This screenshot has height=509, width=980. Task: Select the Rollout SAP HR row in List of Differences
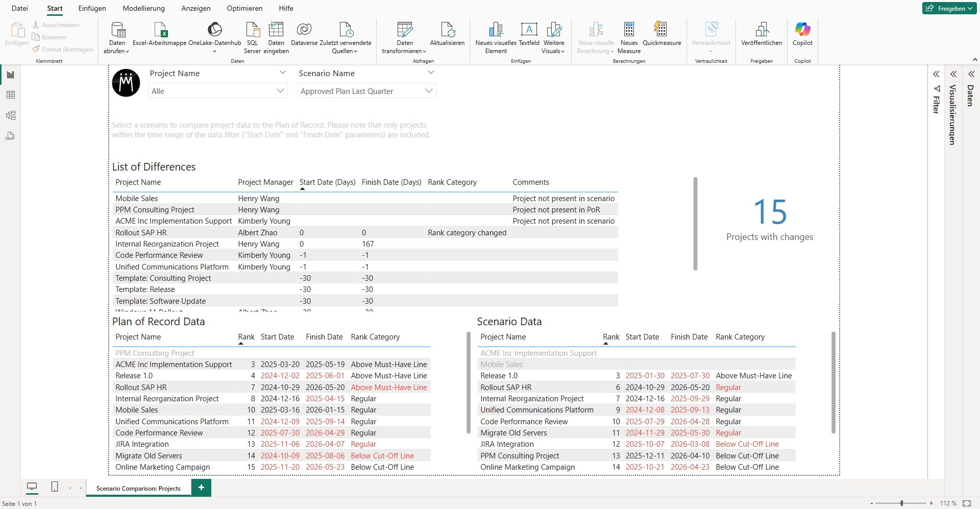[x=365, y=232]
